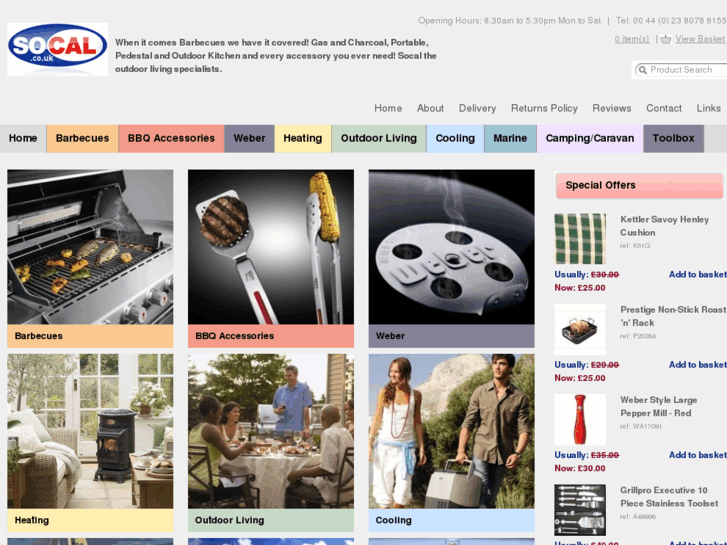The width and height of the screenshot is (727, 545).
Task: Click the 'Now: £30.00' pepper mill price
Action: [x=580, y=468]
